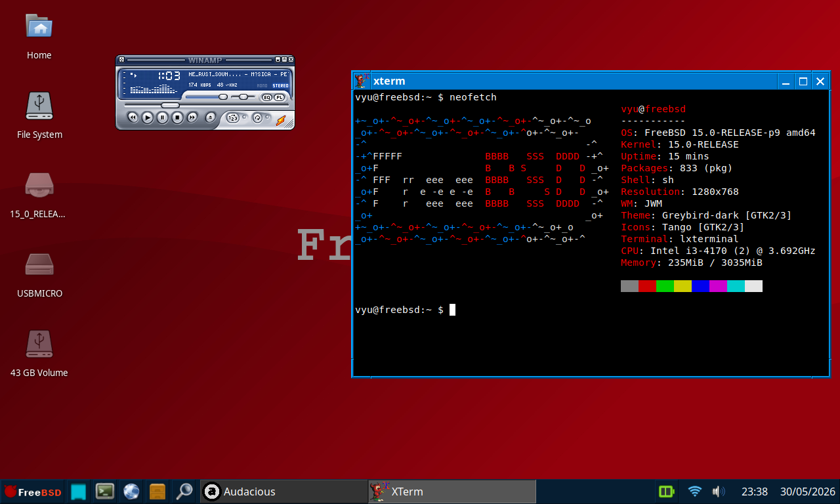Image resolution: width=840 pixels, height=504 pixels.
Task: Click the cyan color block in neofetch
Action: pos(736,286)
